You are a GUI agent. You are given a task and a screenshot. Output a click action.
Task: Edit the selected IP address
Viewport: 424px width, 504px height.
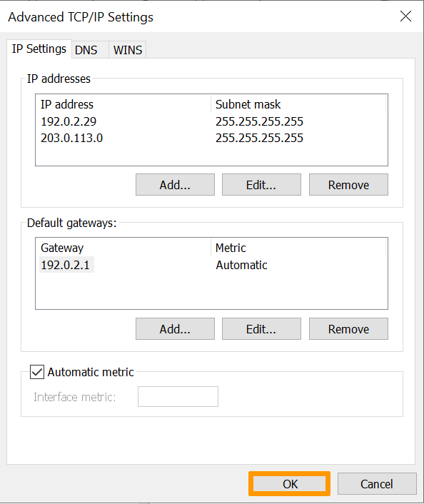[x=261, y=185]
